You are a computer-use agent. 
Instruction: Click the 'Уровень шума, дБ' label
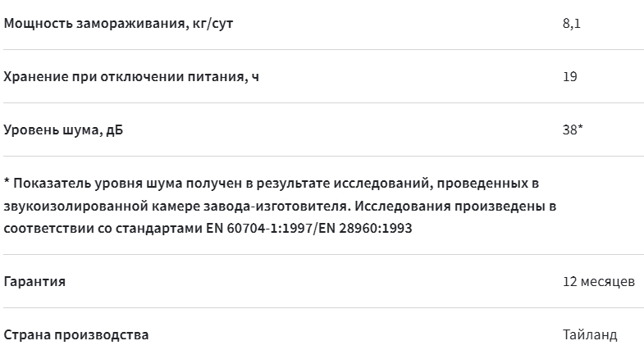63,130
